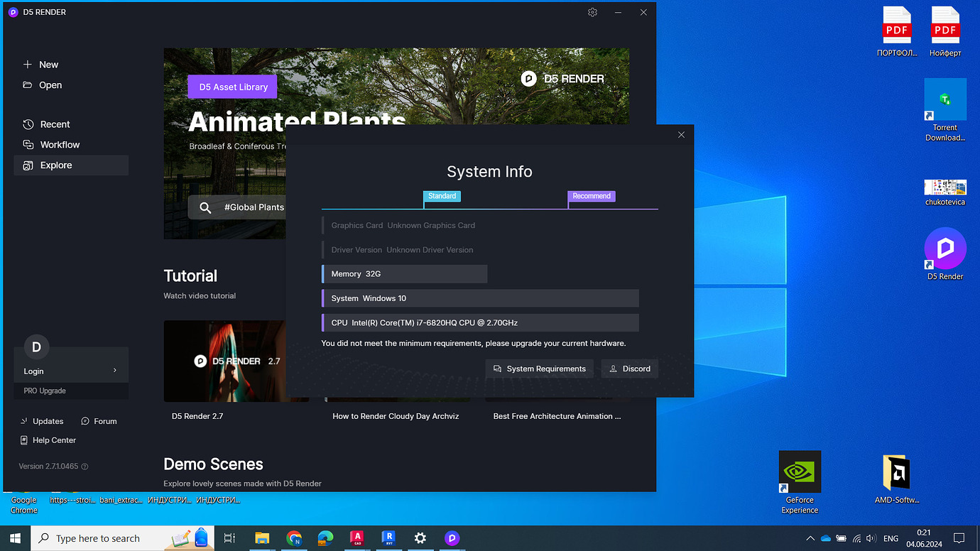Open System Requirements
Viewport: 980px width, 551px height.
click(x=539, y=369)
